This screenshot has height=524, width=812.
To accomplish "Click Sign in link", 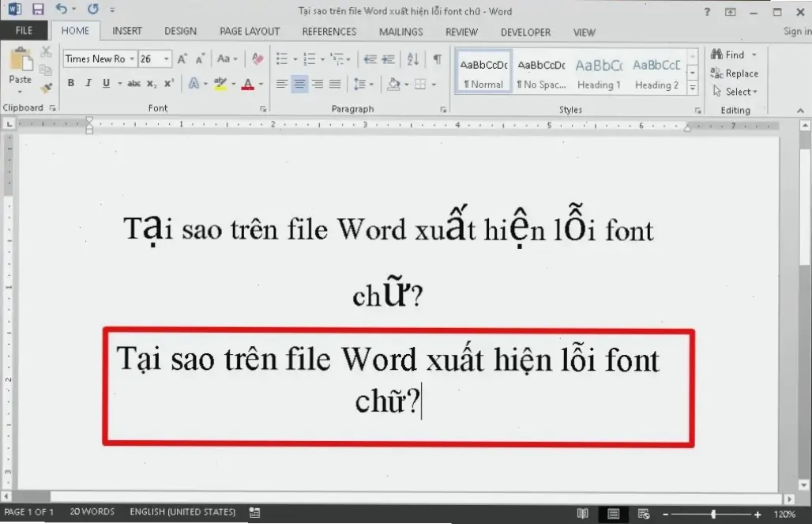I will point(797,31).
